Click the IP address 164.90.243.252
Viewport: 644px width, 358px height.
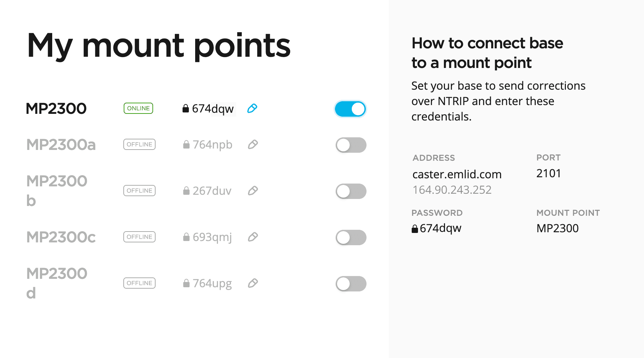[x=452, y=190]
